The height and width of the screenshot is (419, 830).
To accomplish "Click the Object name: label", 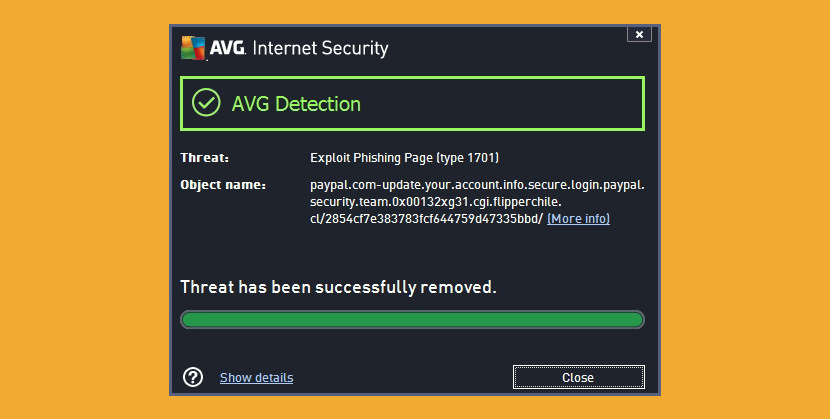I will (223, 185).
